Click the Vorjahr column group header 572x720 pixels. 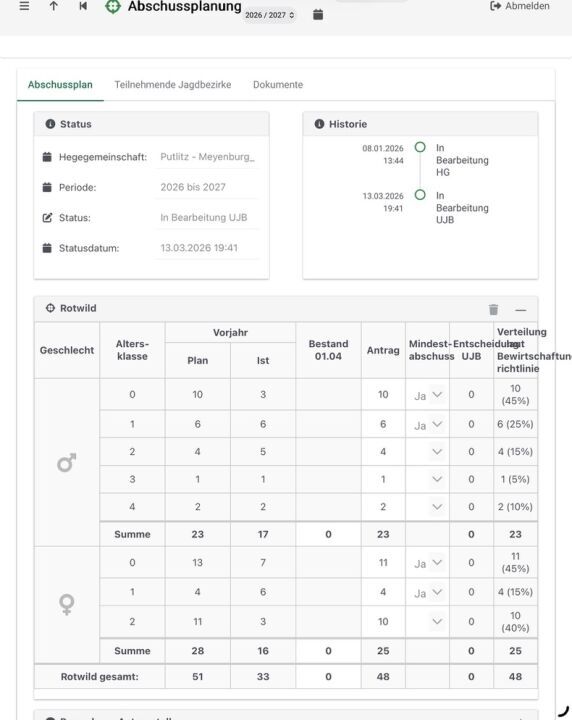tap(230, 332)
